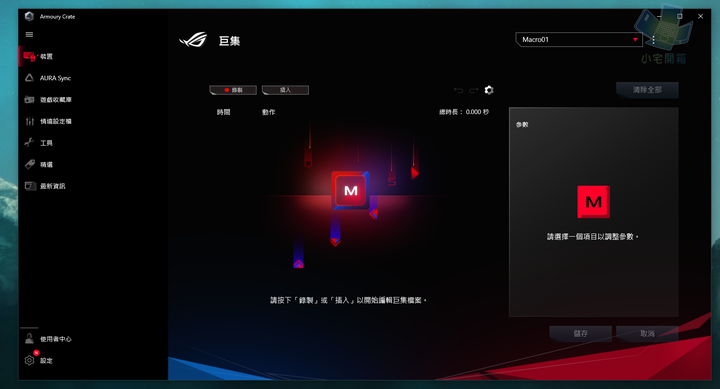Open 設定 settings at the sidebar bottom

tap(46, 361)
